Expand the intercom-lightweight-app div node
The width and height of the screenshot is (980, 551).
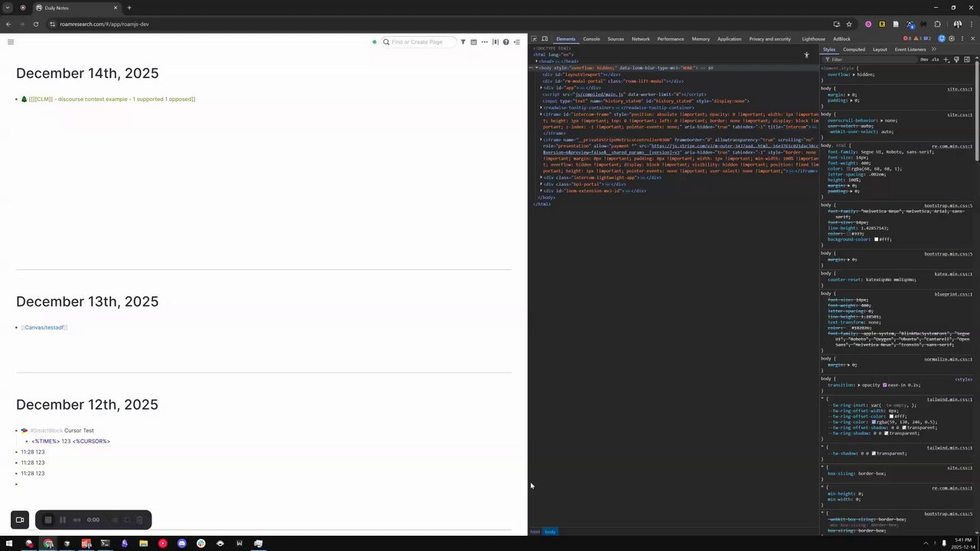point(541,178)
